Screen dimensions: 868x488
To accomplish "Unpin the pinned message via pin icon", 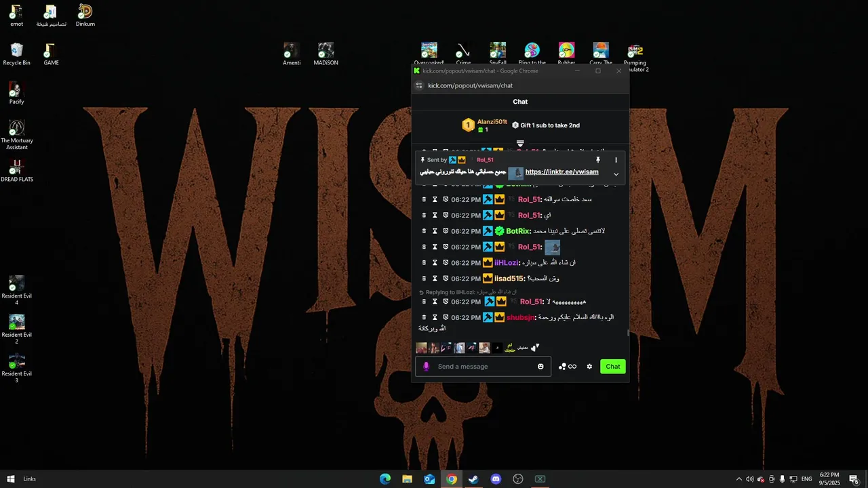I will point(598,160).
